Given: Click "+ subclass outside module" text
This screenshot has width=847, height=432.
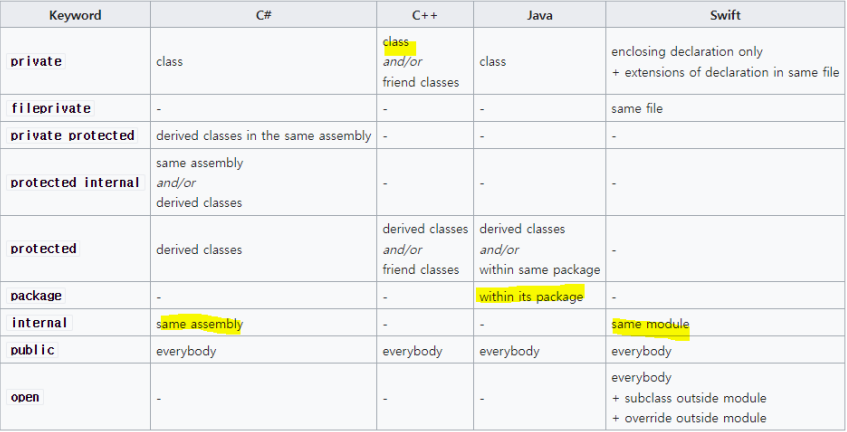Looking at the screenshot, I should 689,398.
